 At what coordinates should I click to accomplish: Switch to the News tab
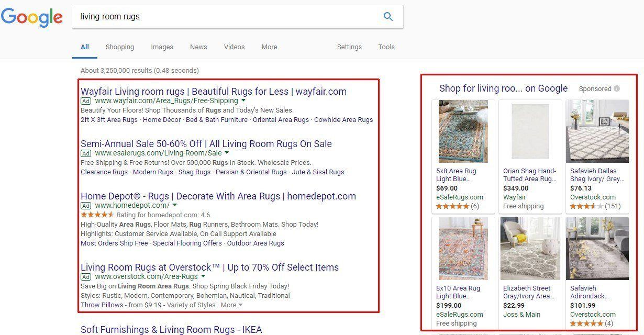pos(198,47)
